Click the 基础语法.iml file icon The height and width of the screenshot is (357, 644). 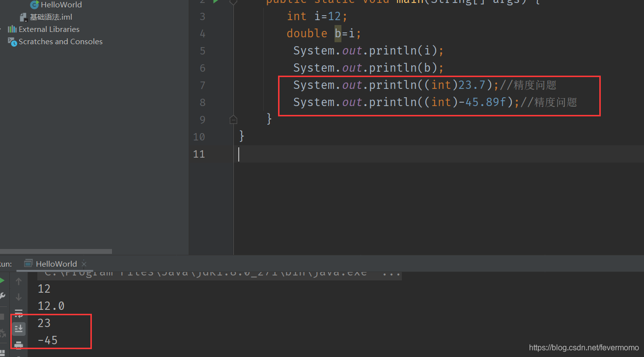tap(24, 17)
